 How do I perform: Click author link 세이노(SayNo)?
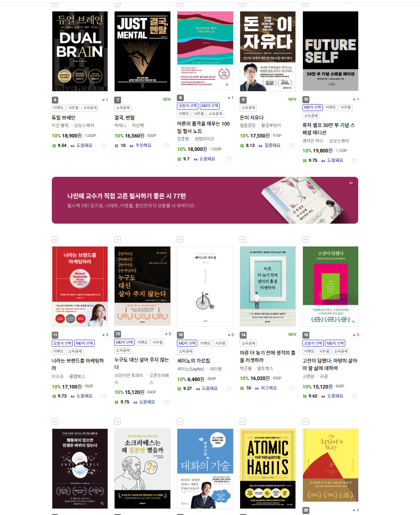(x=191, y=369)
